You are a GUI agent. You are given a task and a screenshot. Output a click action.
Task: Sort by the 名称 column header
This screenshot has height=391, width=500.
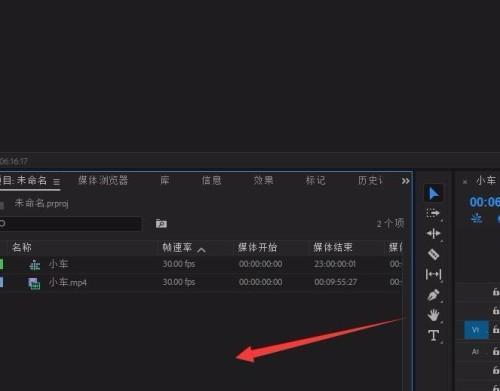(x=22, y=247)
